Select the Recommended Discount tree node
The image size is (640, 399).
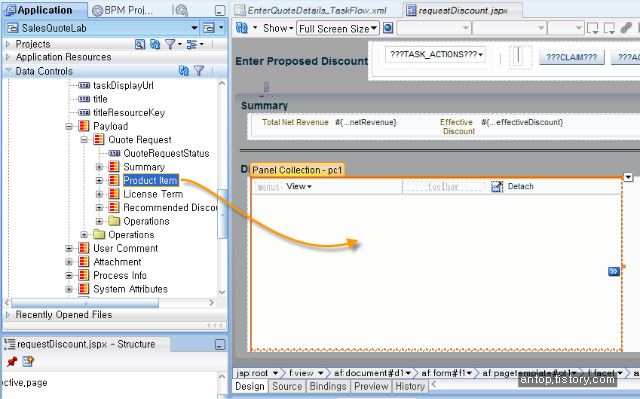pyautogui.click(x=171, y=207)
